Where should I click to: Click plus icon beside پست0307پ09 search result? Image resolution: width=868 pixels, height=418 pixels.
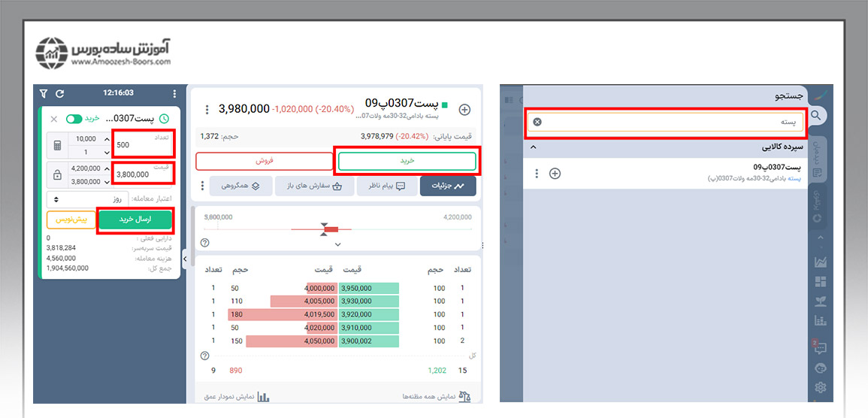coord(555,174)
